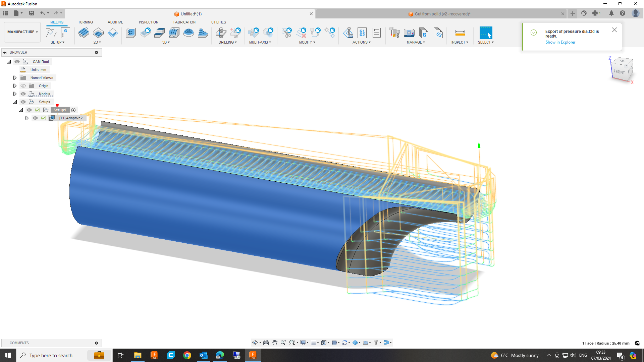Image resolution: width=644 pixels, height=362 pixels.
Task: Click the Drill tool icon
Action: [x=221, y=33]
